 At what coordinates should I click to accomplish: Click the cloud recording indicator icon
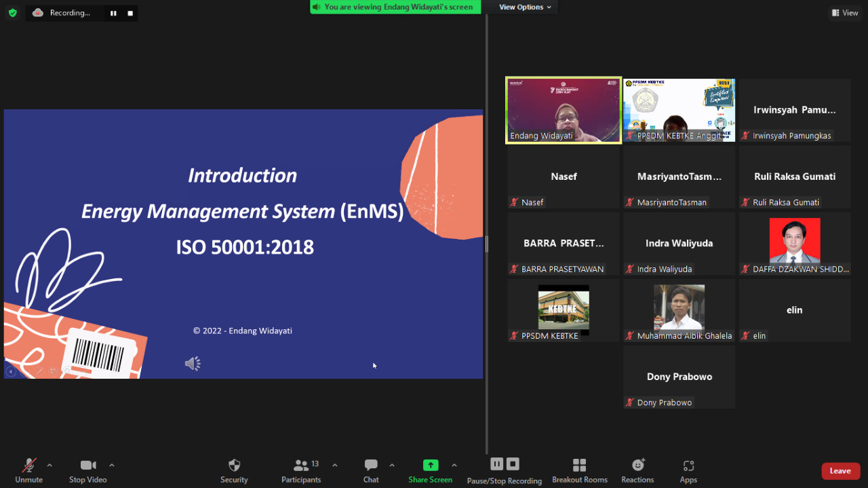pyautogui.click(x=38, y=13)
